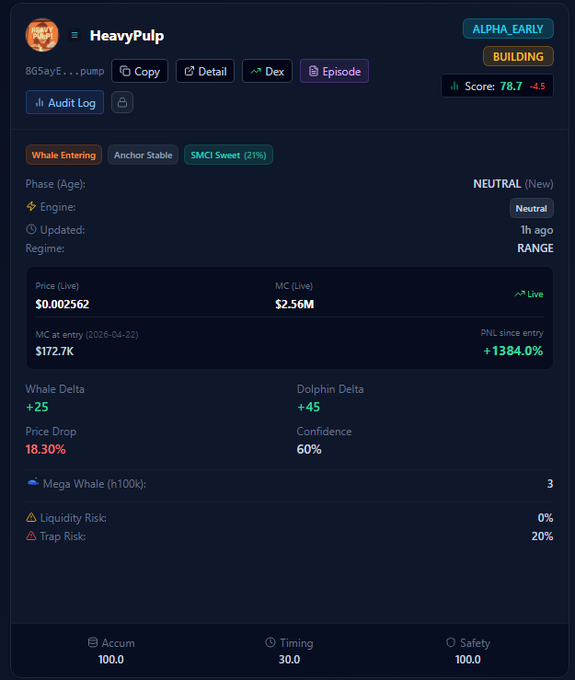The image size is (575, 680).
Task: Click the bar chart icon beside Score
Action: 454,85
